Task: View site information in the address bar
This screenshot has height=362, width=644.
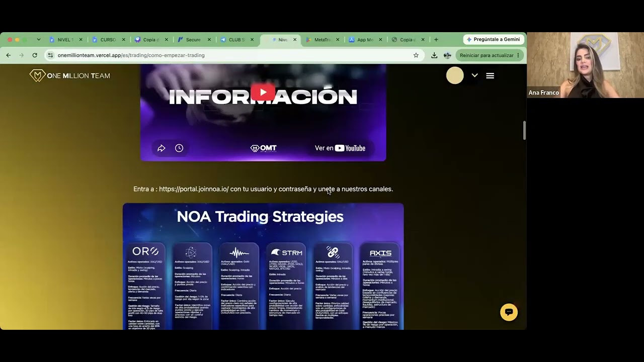Action: tap(50, 55)
